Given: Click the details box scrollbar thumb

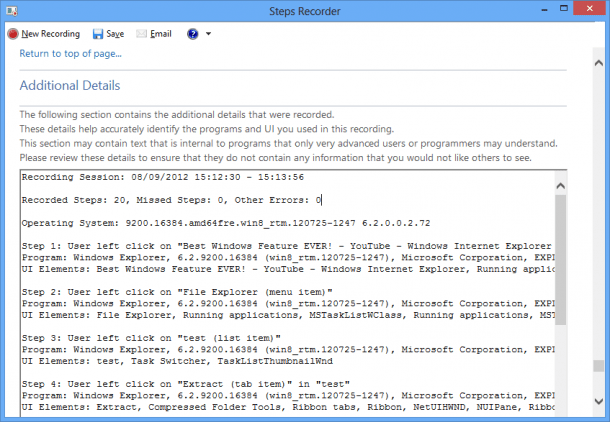Looking at the screenshot, I should coord(561,260).
